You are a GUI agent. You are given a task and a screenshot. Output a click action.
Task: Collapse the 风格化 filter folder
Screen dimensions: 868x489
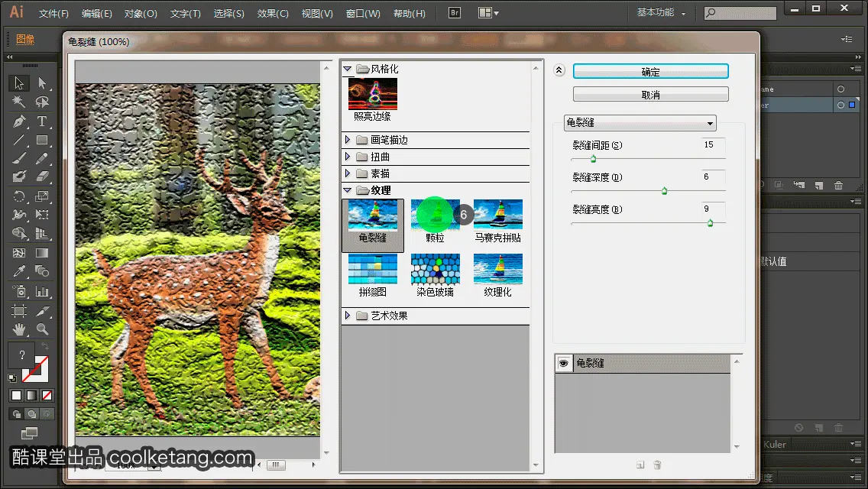[348, 69]
